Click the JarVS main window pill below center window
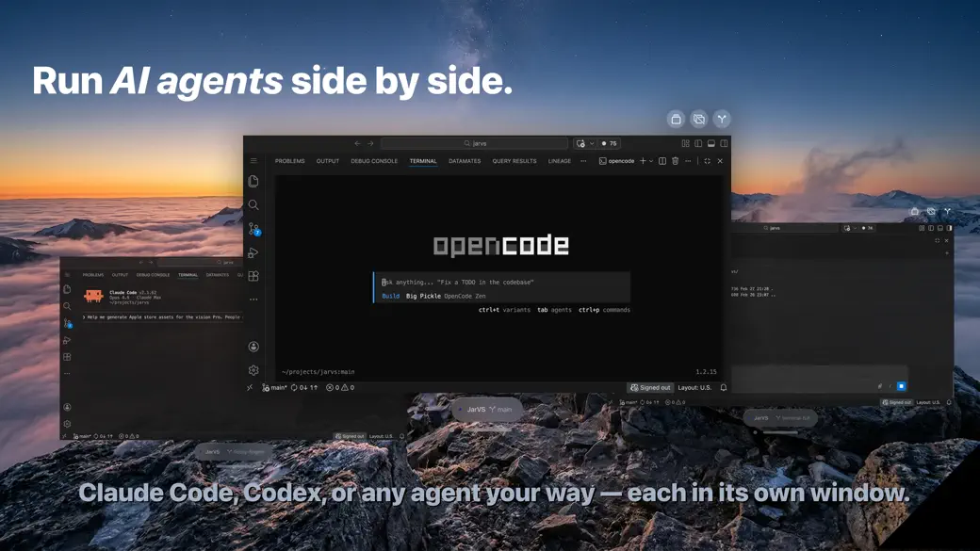980x551 pixels. pyautogui.click(x=487, y=409)
